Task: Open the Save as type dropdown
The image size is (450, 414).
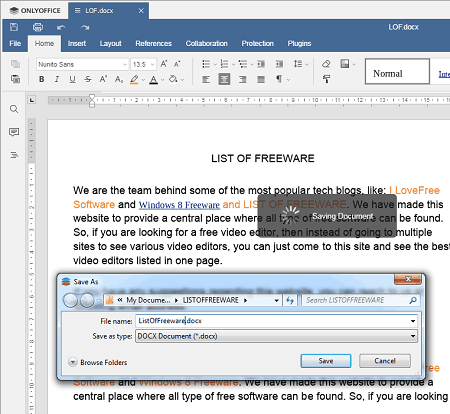Action: 276,336
